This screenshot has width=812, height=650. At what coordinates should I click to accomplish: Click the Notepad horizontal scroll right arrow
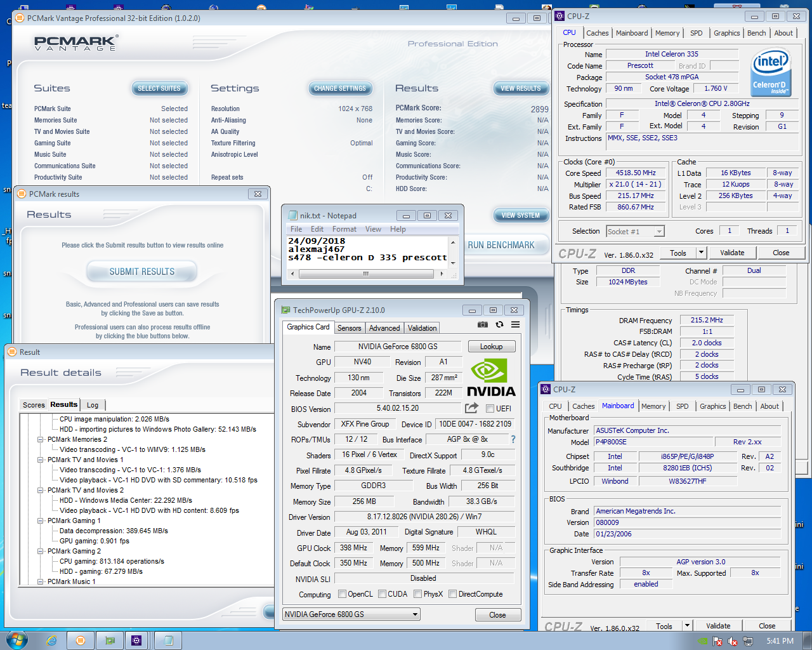[442, 274]
